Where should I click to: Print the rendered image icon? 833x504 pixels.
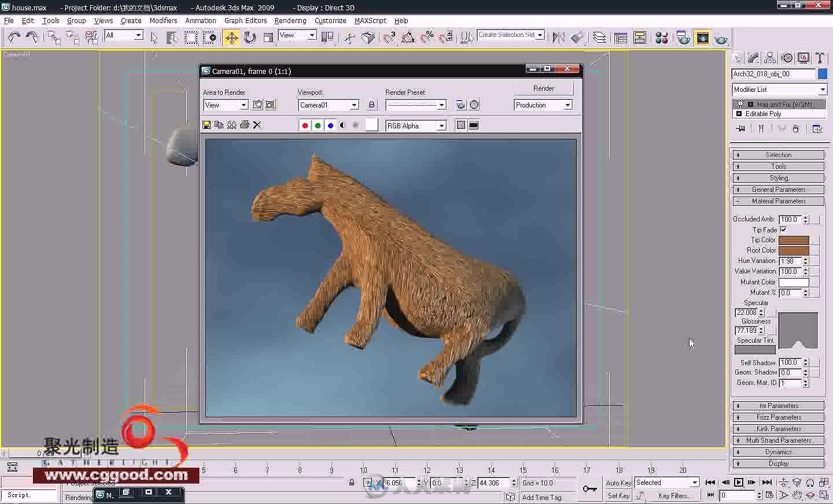pos(244,125)
